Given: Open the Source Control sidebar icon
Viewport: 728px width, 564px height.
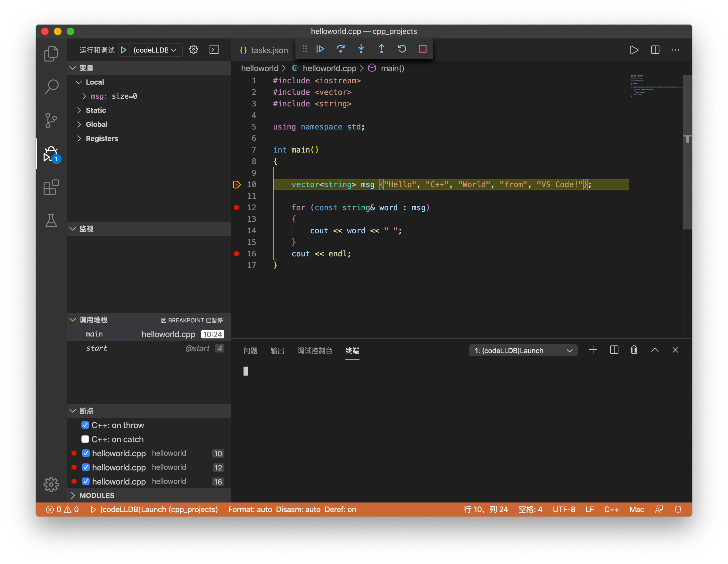Looking at the screenshot, I should click(51, 120).
